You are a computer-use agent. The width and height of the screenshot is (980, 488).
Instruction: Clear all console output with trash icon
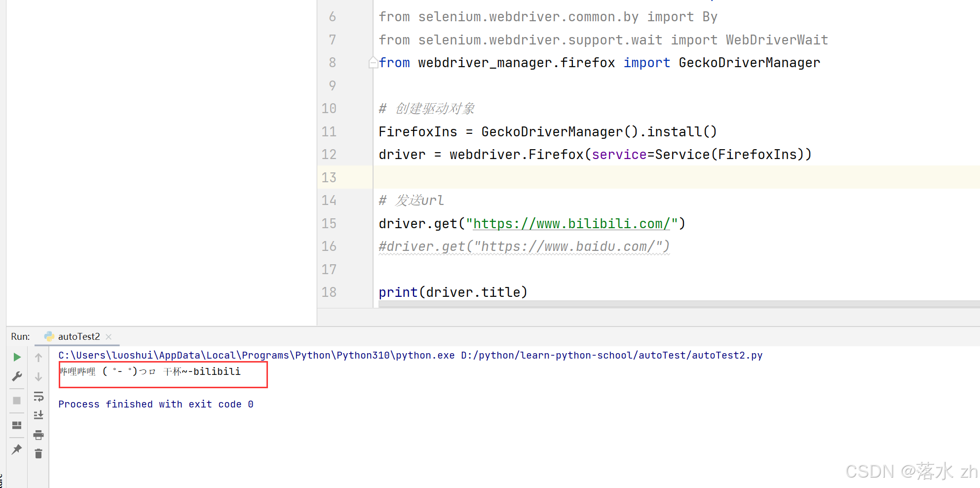[x=38, y=453]
